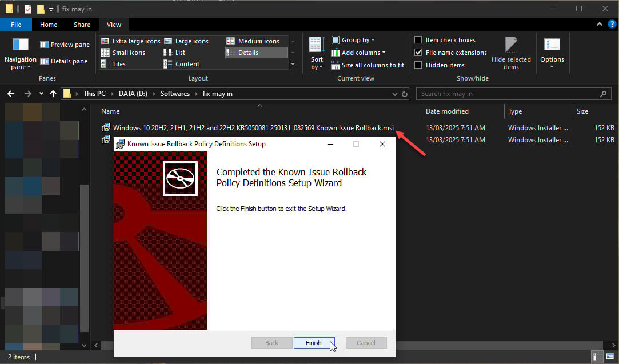
Task: Open the Sort by menu
Action: click(x=317, y=54)
